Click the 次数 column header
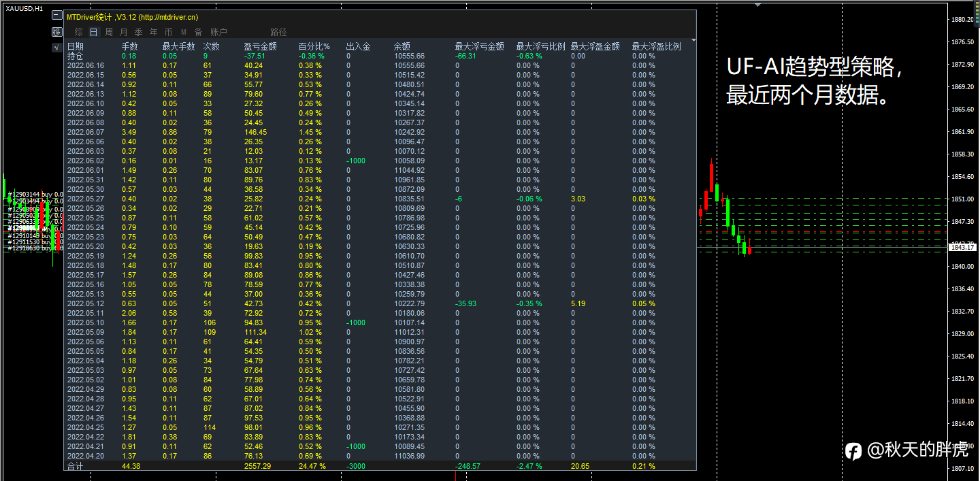Image resolution: width=980 pixels, height=481 pixels. (212, 46)
